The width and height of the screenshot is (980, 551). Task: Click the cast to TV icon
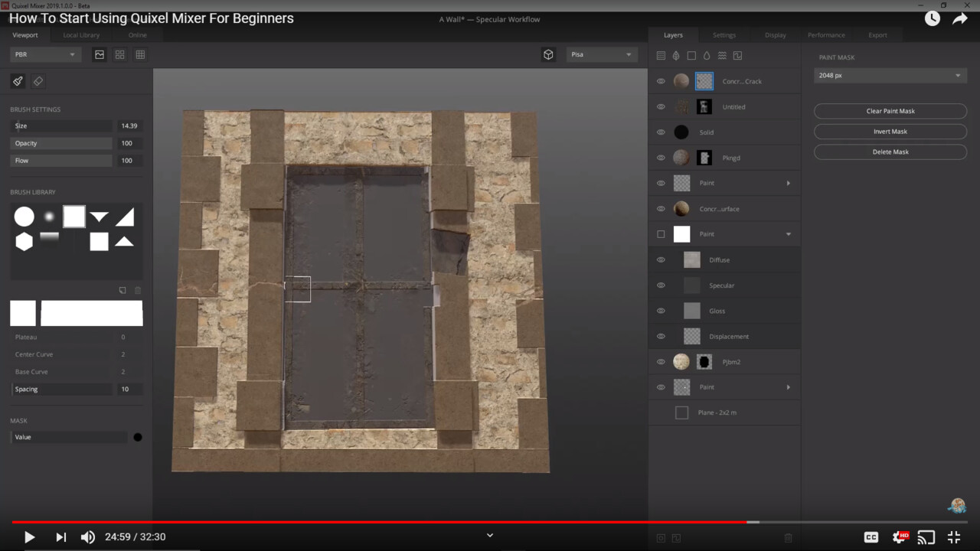[926, 537]
